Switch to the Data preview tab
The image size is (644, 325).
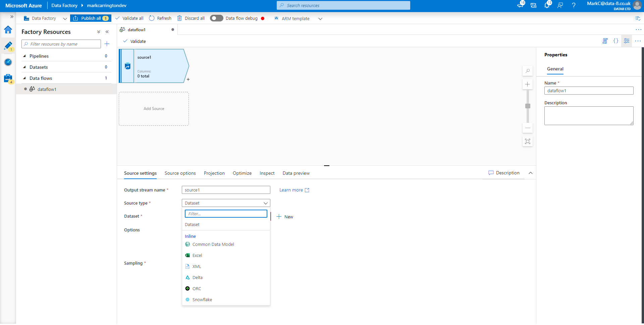[x=296, y=173]
